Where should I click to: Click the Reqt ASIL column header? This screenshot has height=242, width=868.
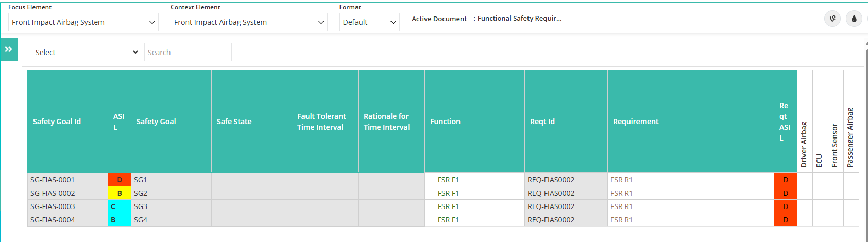(786, 122)
